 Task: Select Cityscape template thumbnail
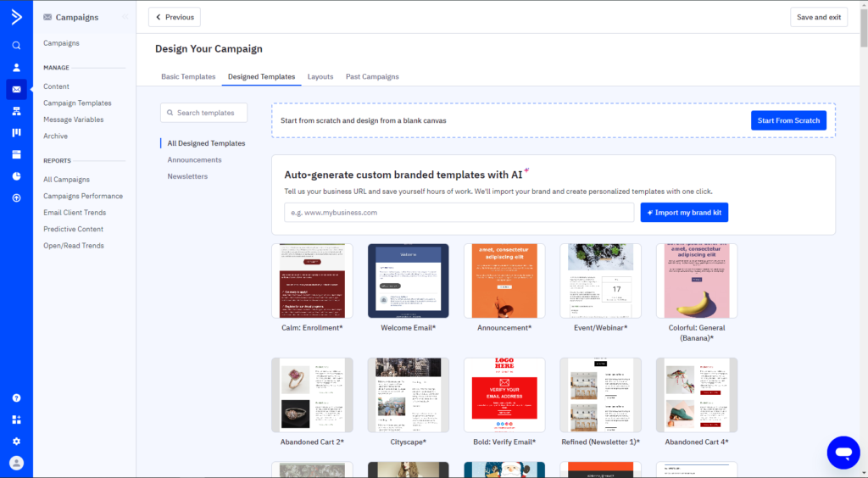[x=409, y=395]
